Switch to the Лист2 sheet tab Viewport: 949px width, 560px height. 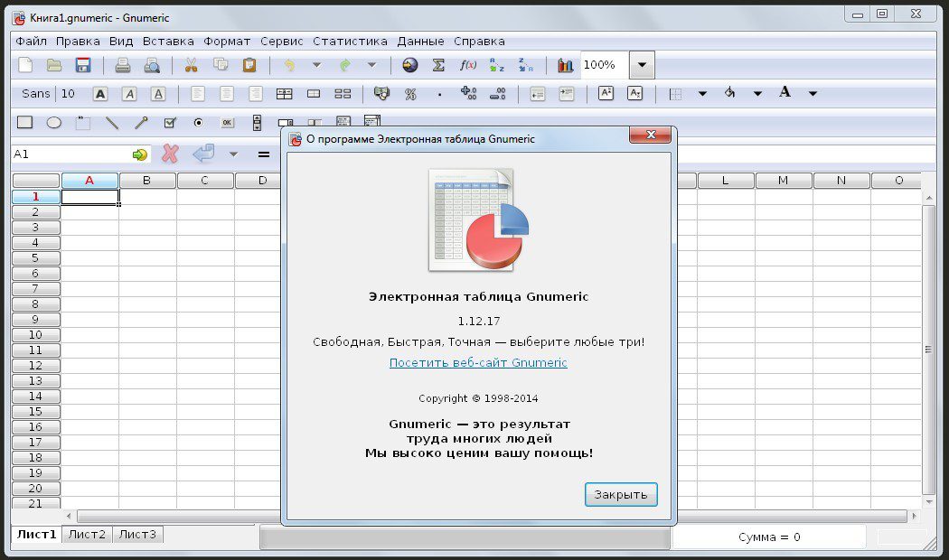87,535
